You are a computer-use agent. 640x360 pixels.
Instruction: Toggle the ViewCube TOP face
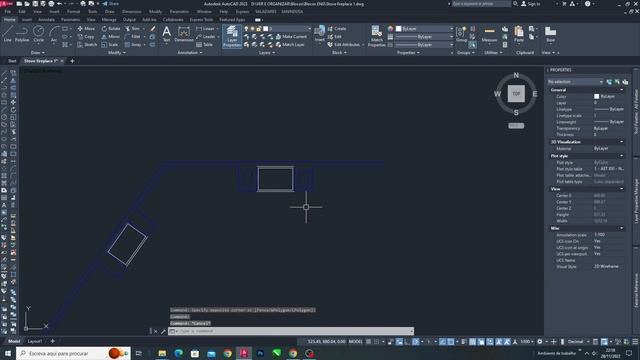516,93
